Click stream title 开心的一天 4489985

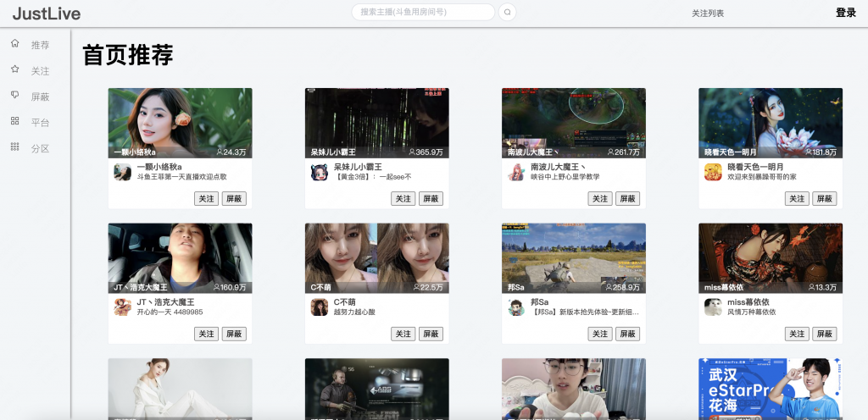coord(170,312)
